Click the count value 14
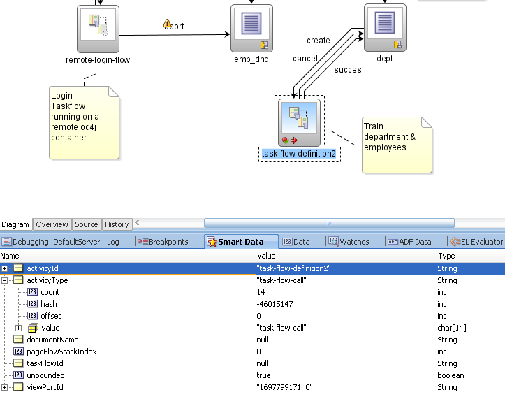Image resolution: width=505 pixels, height=420 pixels. coord(261,292)
